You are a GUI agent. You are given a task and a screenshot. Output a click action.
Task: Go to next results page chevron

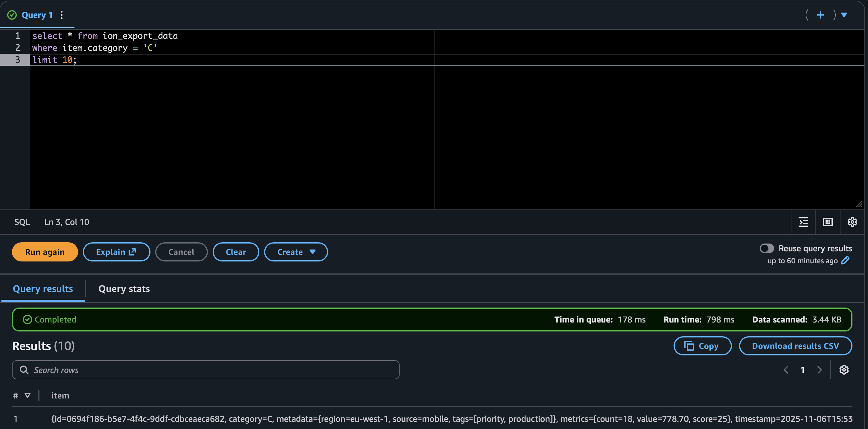tap(820, 369)
